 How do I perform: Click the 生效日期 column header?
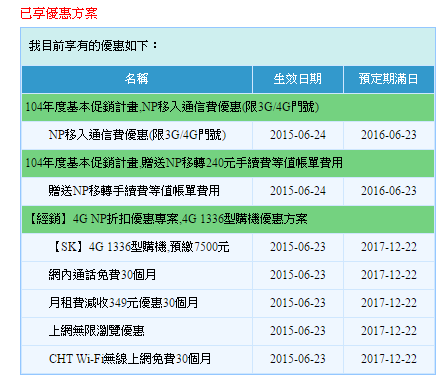[x=298, y=79]
